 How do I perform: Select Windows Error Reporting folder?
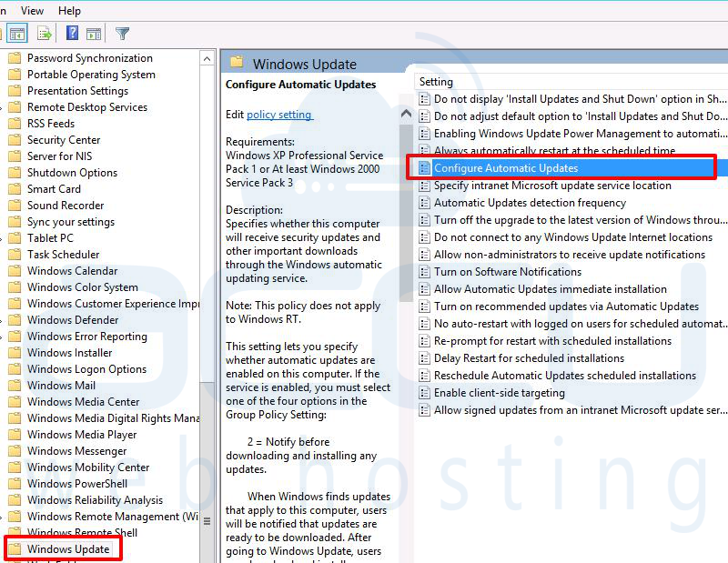coord(86,336)
